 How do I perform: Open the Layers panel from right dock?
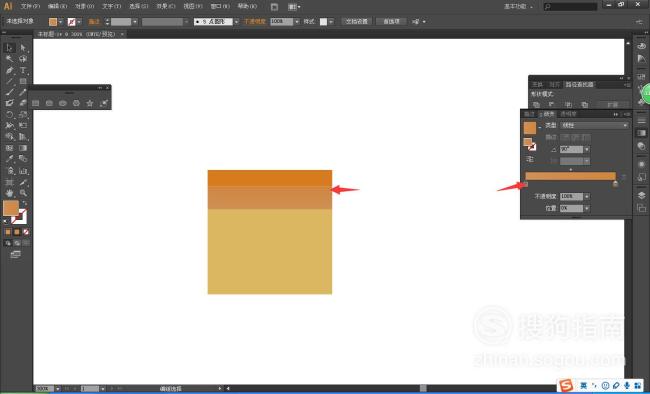tap(641, 195)
